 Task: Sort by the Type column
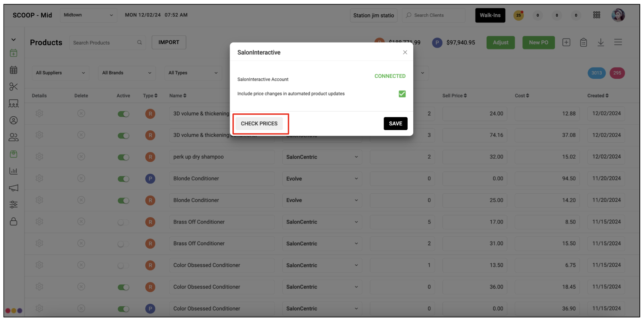[150, 95]
